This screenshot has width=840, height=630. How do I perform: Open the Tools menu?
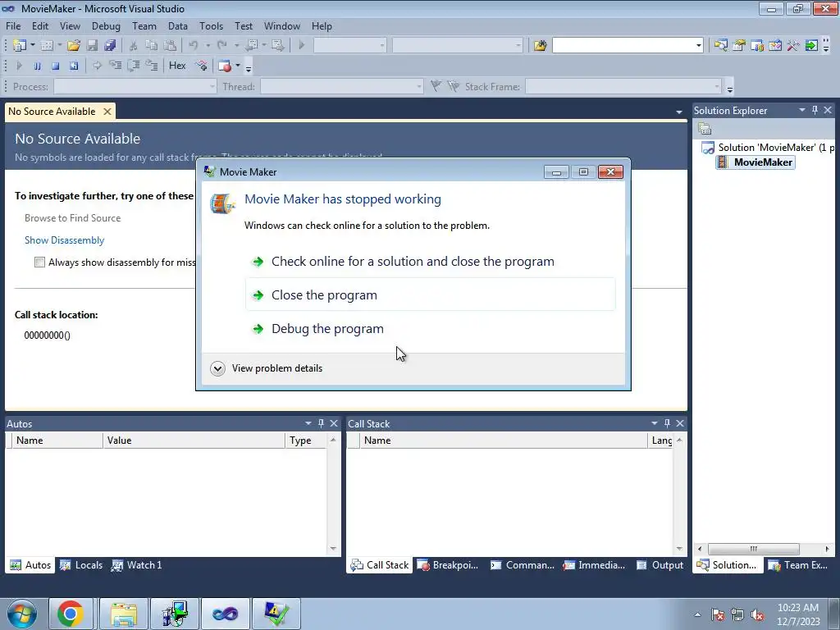tap(211, 26)
